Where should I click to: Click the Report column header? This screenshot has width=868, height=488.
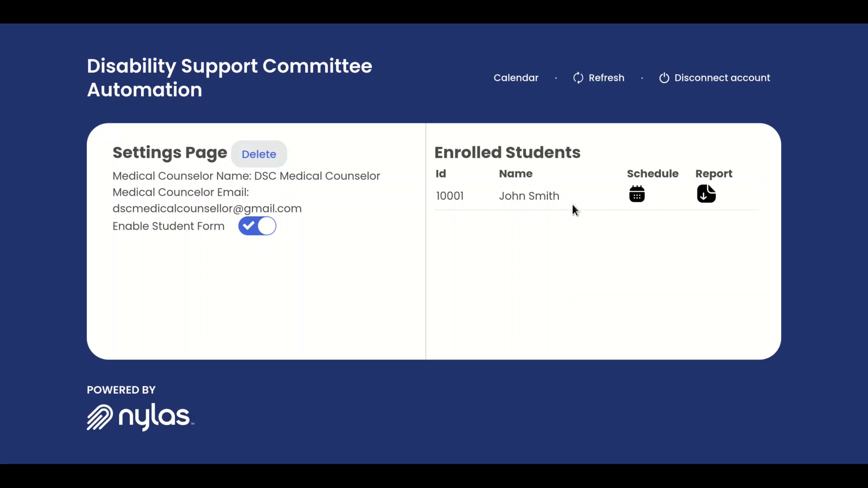714,174
